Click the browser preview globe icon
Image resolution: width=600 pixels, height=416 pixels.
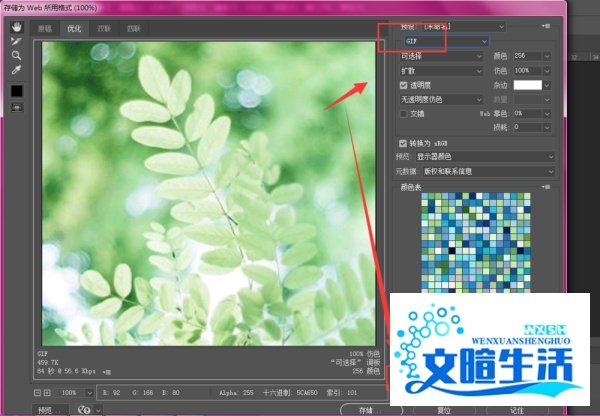coord(83,410)
